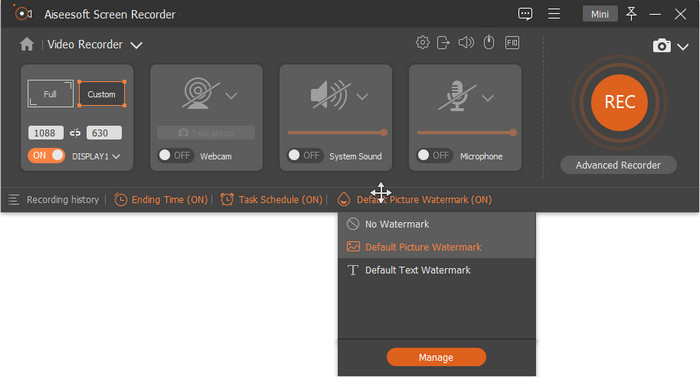Viewport: 700px width, 377px height.
Task: Open Advanced Recorder
Action: point(618,165)
